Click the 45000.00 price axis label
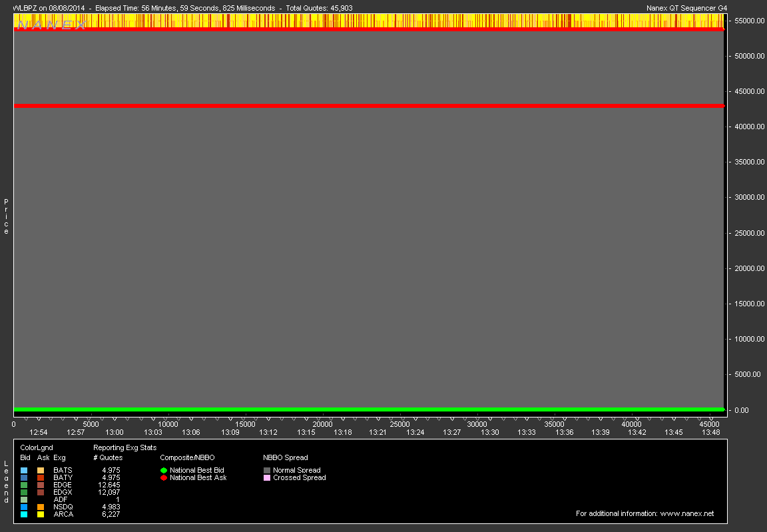This screenshot has width=767, height=532. (750, 91)
